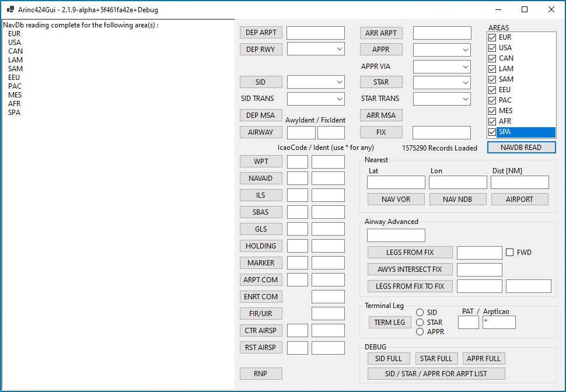This screenshot has width=566, height=392.
Task: Enable the FWD checkbox
Action: (509, 253)
